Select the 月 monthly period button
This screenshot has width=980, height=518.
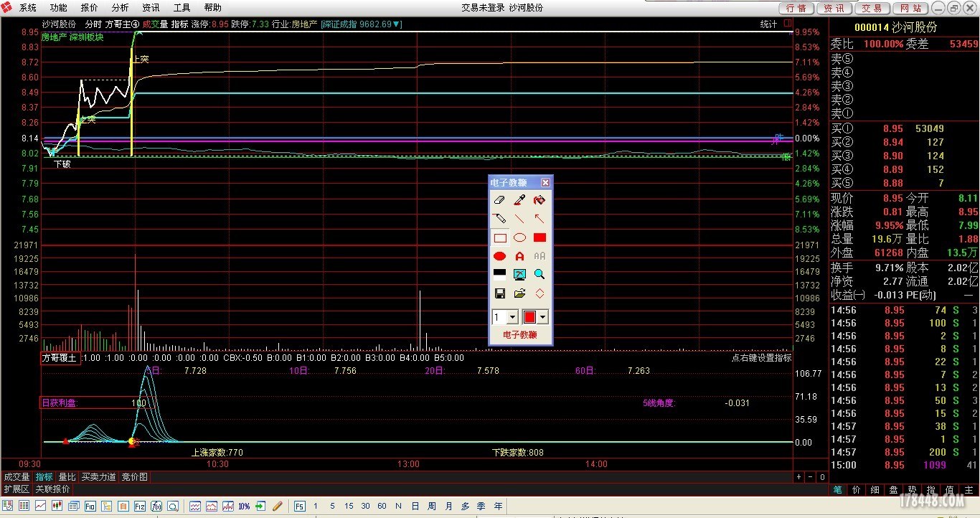pyautogui.click(x=448, y=507)
